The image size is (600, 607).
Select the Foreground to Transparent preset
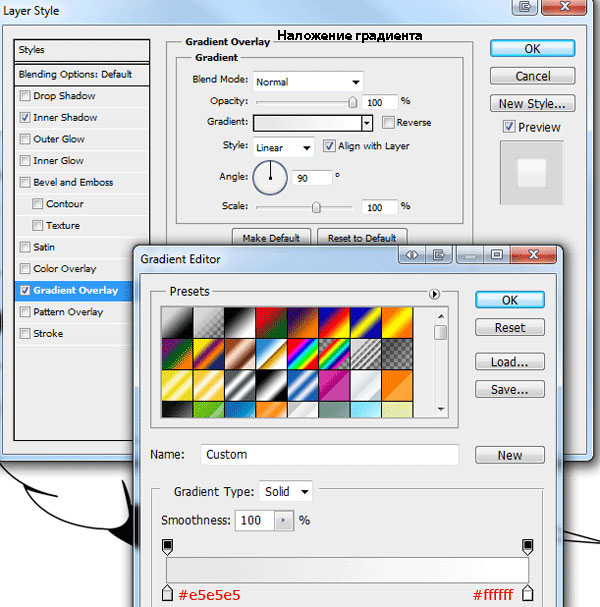pyautogui.click(x=206, y=323)
